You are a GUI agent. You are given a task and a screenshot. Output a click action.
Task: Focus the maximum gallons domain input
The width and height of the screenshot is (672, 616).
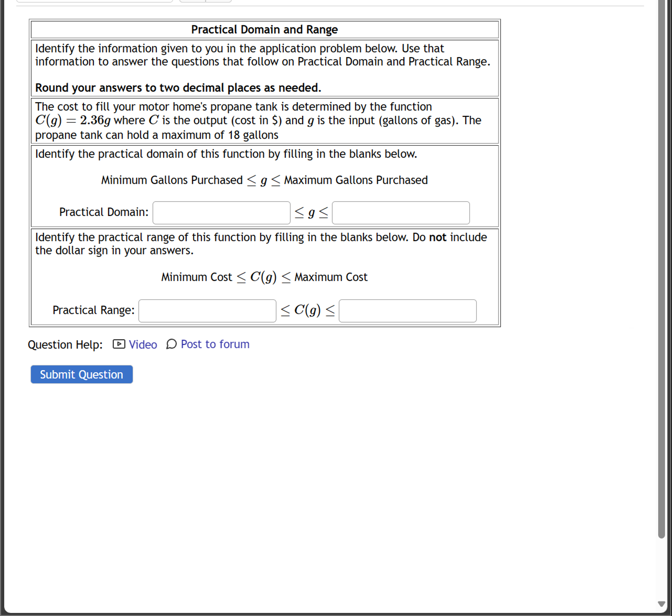400,213
